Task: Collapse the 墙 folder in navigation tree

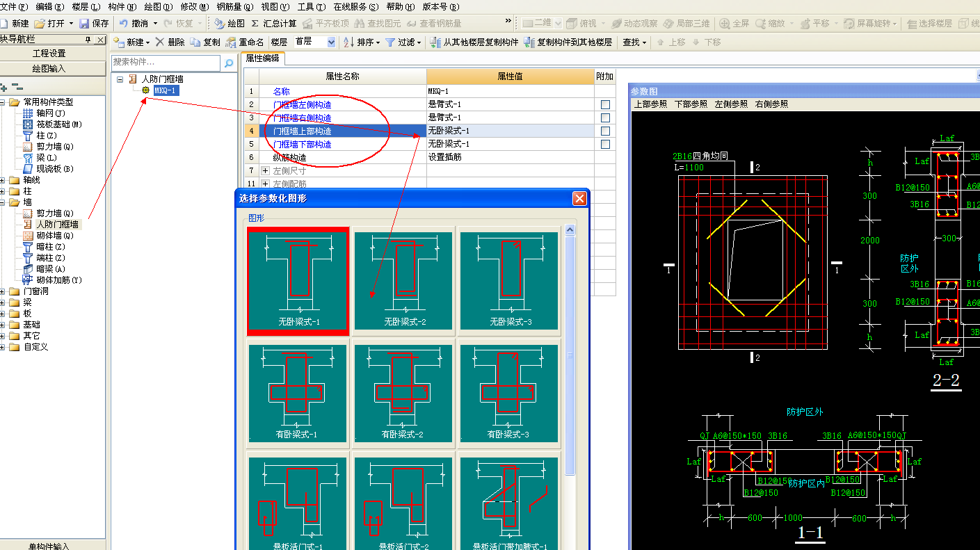Action: point(3,202)
